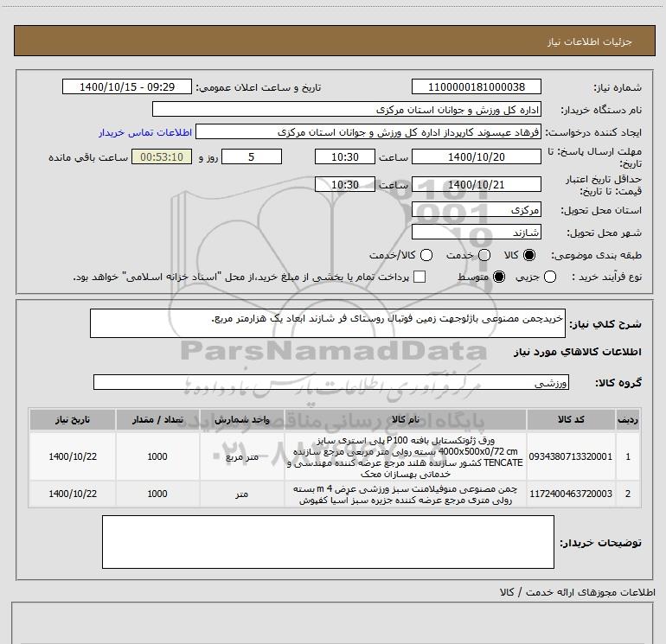The height and width of the screenshot is (644, 666).
Task: Select the first row product code 0934380713320001
Action: coord(571,456)
